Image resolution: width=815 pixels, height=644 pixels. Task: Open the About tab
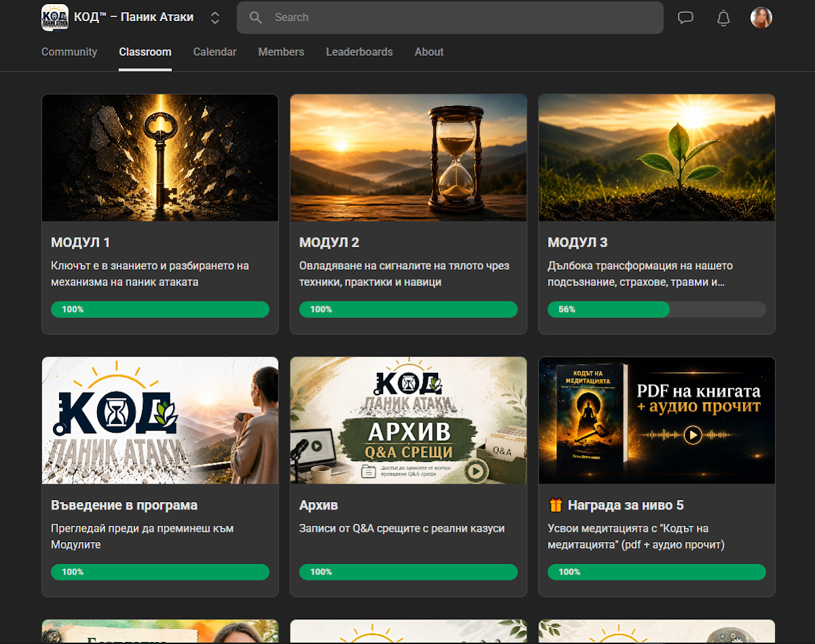[429, 52]
